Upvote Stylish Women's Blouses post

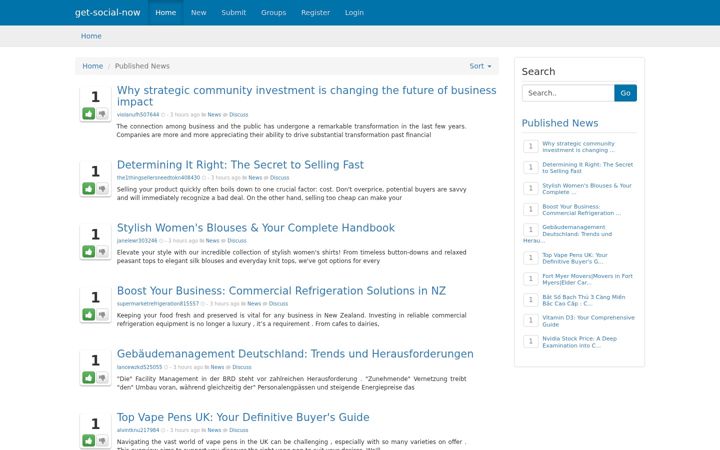89,251
